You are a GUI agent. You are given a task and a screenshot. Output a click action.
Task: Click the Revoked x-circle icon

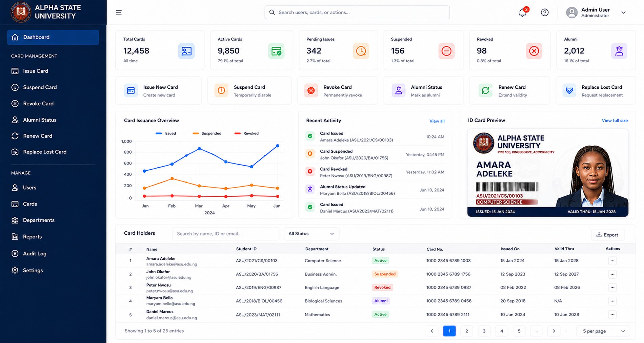click(x=534, y=51)
